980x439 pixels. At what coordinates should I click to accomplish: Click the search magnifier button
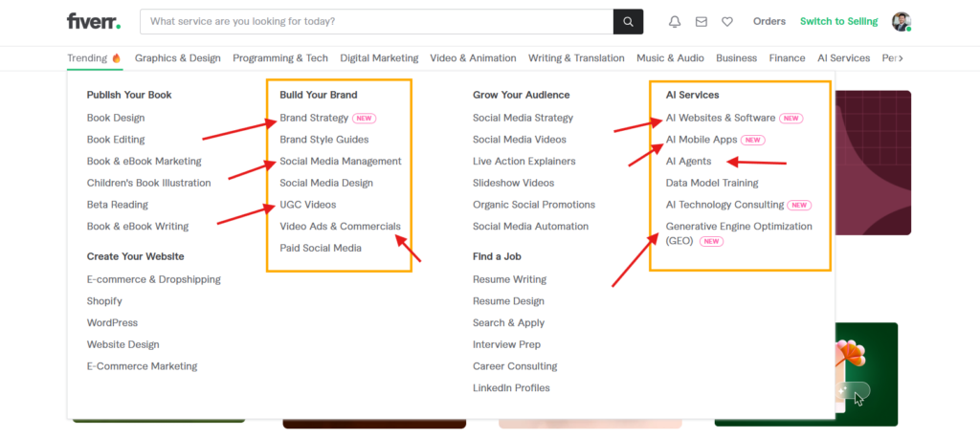coord(628,21)
